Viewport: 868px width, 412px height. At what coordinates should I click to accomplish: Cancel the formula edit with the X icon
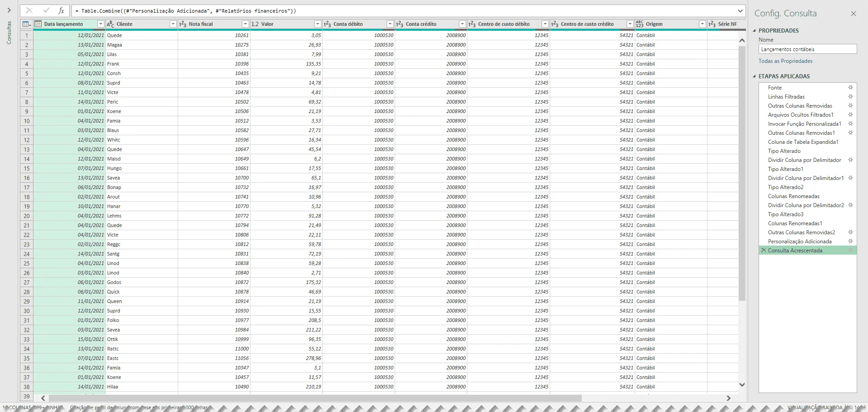click(x=29, y=10)
